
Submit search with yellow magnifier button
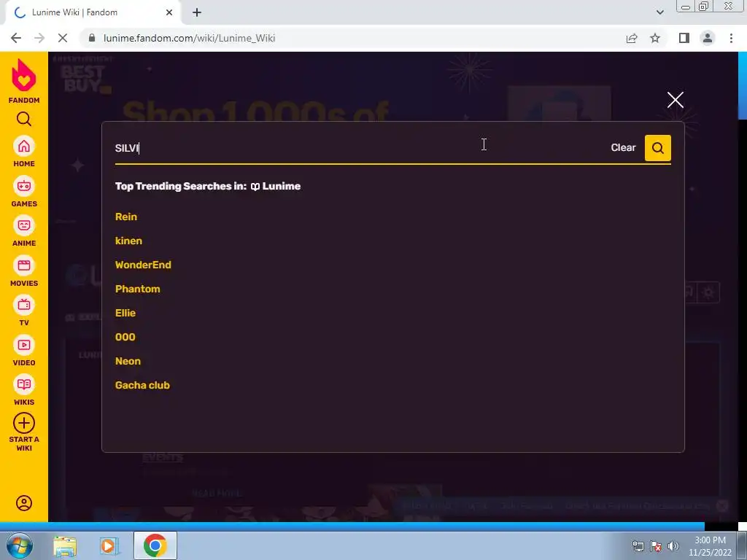point(657,147)
